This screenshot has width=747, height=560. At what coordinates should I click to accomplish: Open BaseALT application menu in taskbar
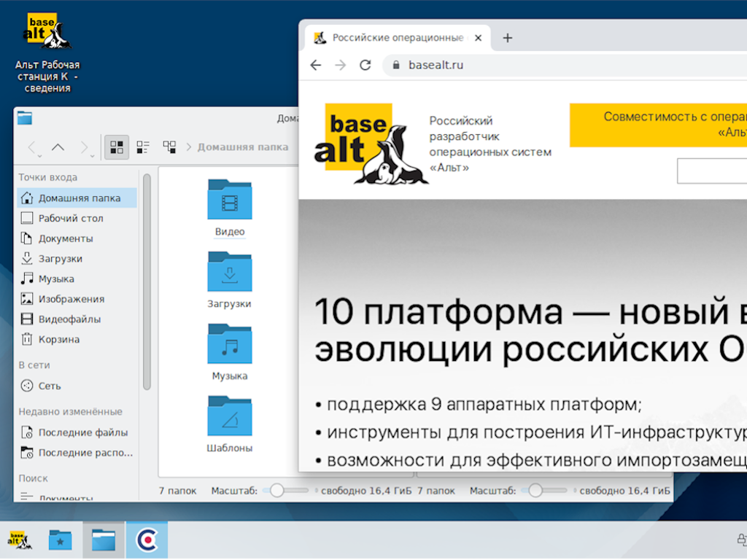coord(19,540)
